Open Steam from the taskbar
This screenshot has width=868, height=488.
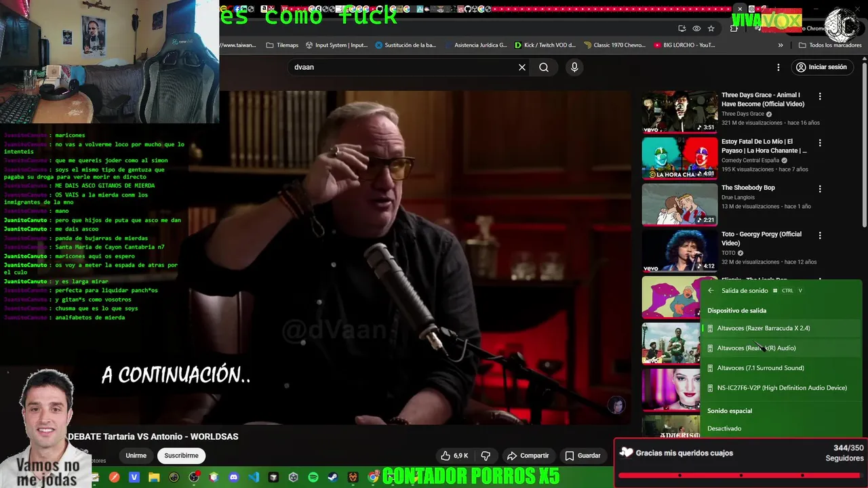[333, 477]
